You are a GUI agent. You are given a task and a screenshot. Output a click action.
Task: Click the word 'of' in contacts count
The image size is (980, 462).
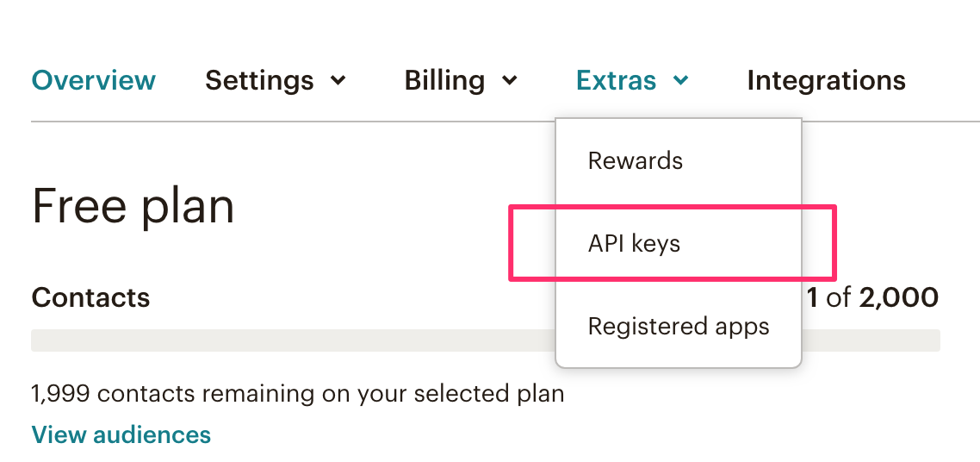[838, 297]
